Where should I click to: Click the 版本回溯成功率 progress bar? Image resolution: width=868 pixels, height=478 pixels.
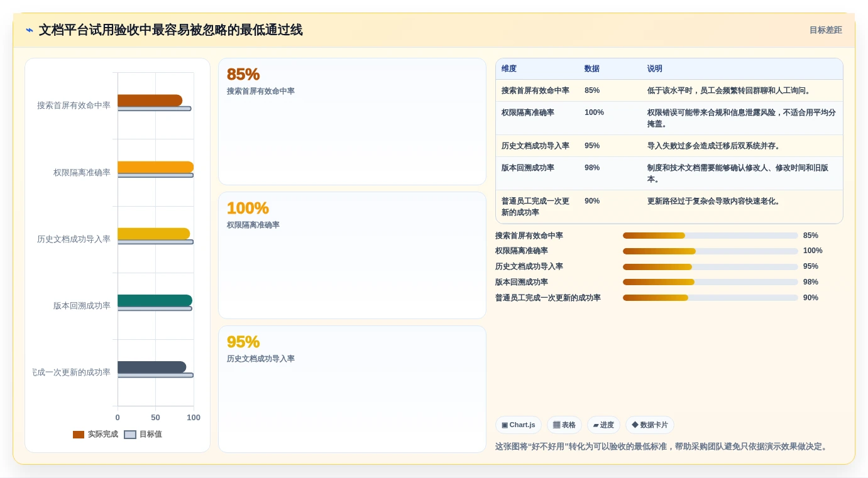tap(710, 282)
